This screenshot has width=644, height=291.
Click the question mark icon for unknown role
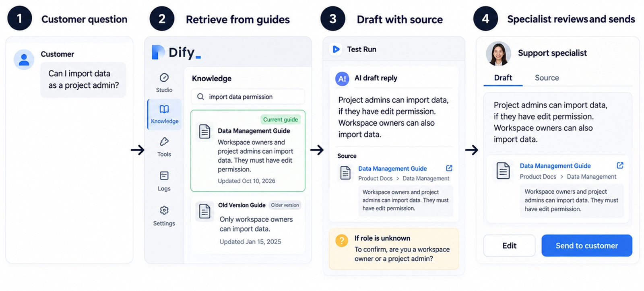[342, 241]
